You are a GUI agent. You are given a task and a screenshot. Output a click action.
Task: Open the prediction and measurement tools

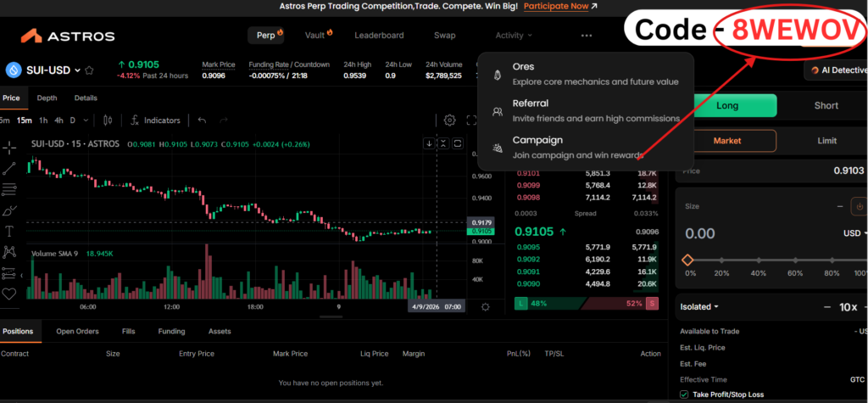9,273
